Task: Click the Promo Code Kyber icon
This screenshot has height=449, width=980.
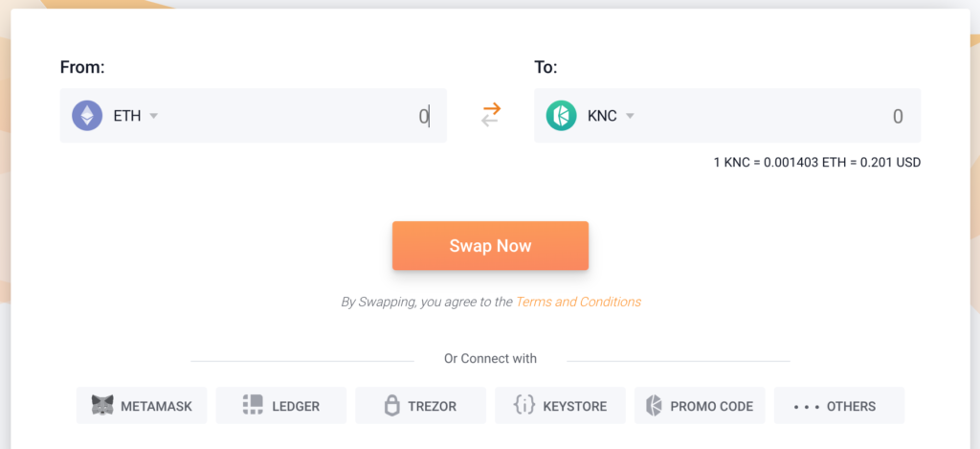Action: (x=654, y=405)
